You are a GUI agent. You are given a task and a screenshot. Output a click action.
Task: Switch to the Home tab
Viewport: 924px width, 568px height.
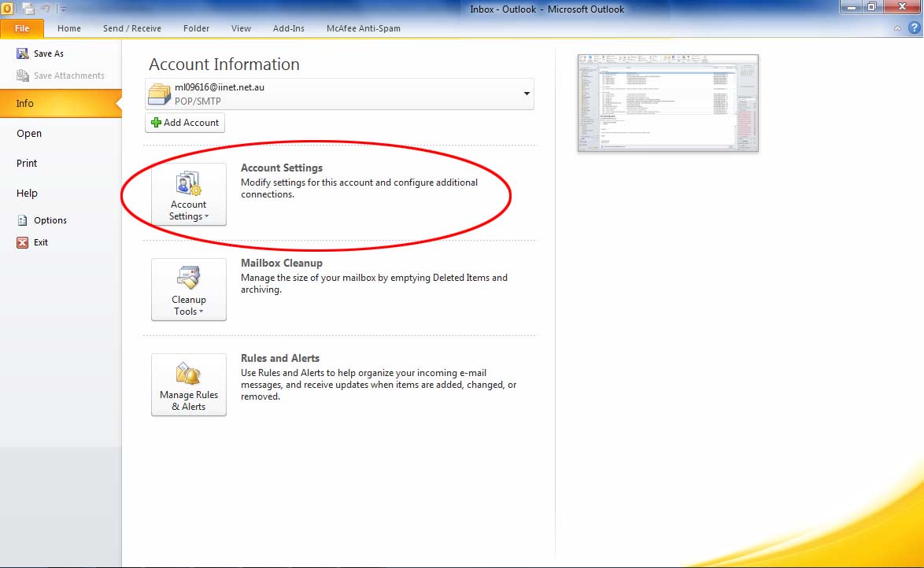(x=69, y=28)
